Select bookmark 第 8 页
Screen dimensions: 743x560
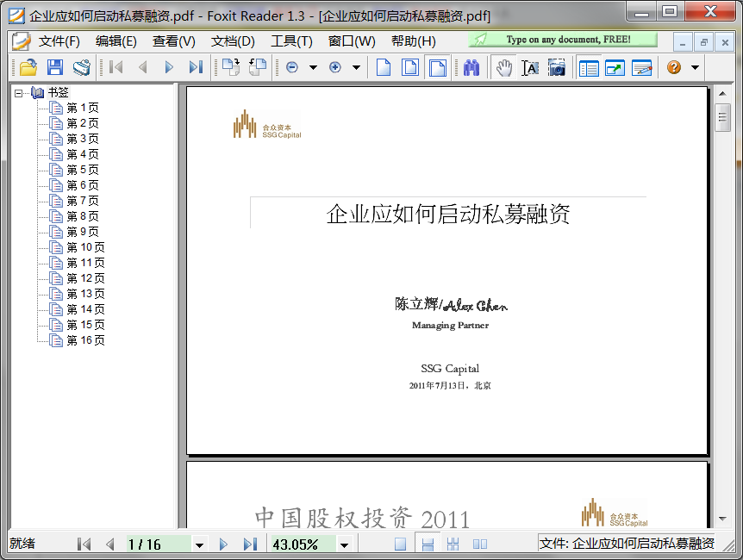pyautogui.click(x=83, y=216)
